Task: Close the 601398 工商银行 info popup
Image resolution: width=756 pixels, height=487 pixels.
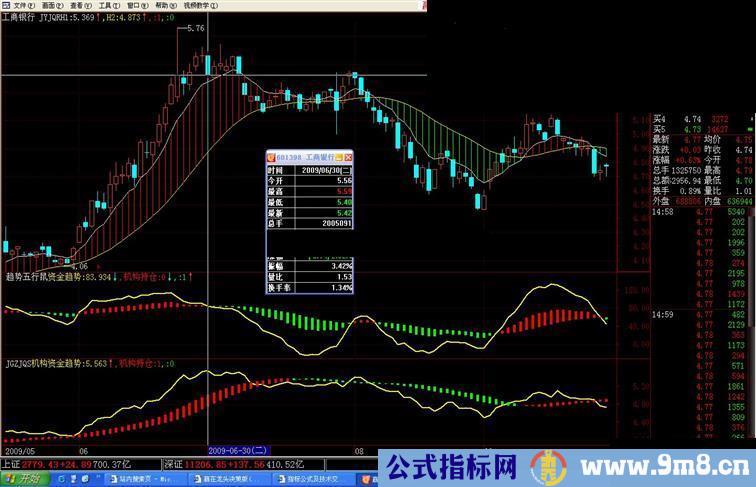Action: click(x=349, y=158)
